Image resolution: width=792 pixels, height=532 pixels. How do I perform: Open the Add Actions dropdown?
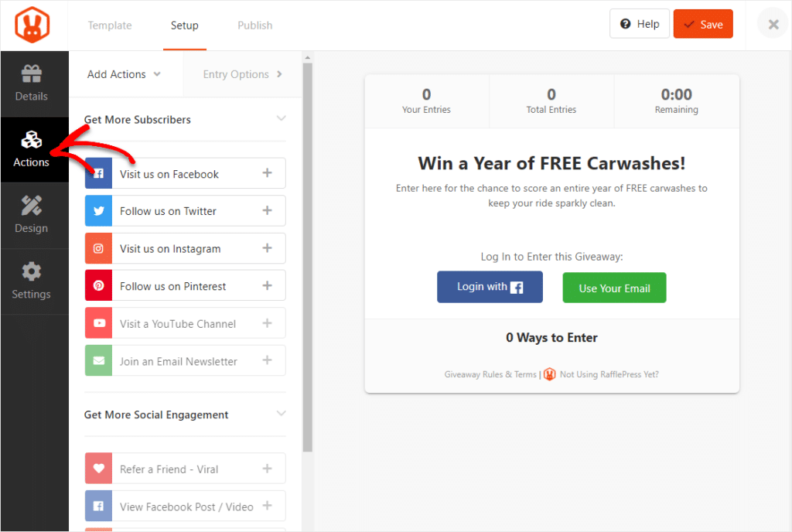coord(124,73)
